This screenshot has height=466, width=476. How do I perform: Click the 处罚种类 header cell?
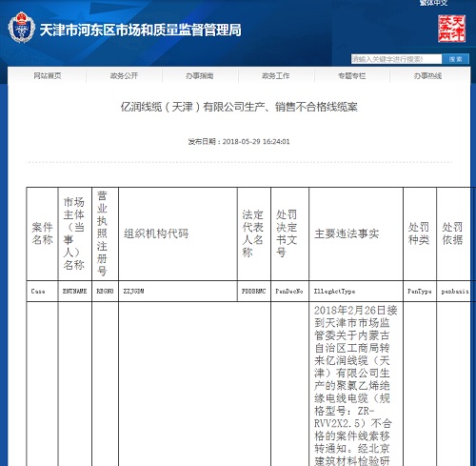[420, 233]
